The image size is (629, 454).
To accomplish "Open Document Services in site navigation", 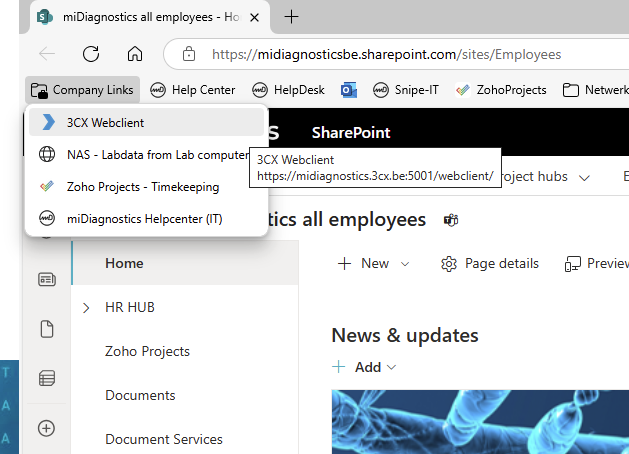I will tap(164, 440).
